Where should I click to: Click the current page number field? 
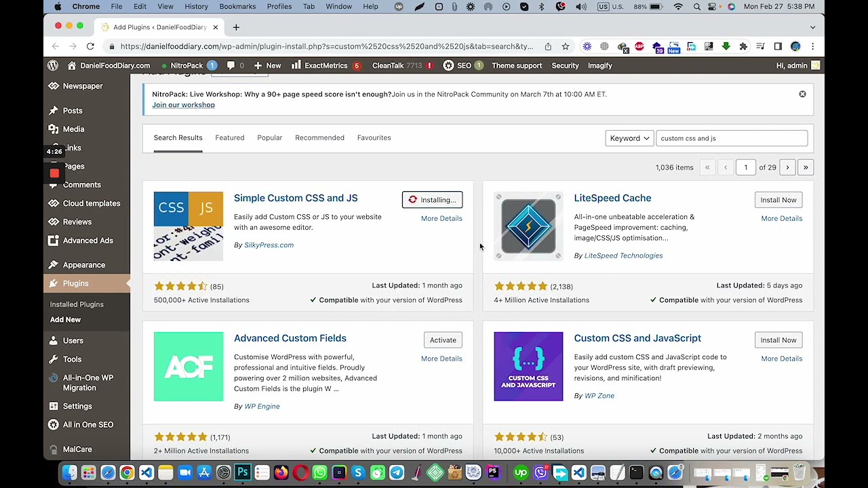tap(745, 167)
